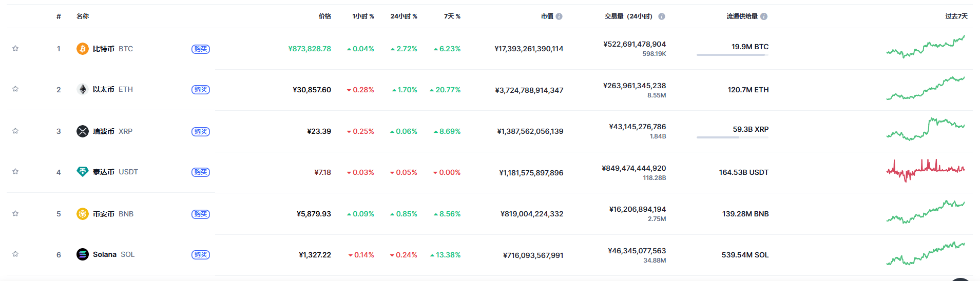Click 购买 button for USDT

[x=201, y=172]
